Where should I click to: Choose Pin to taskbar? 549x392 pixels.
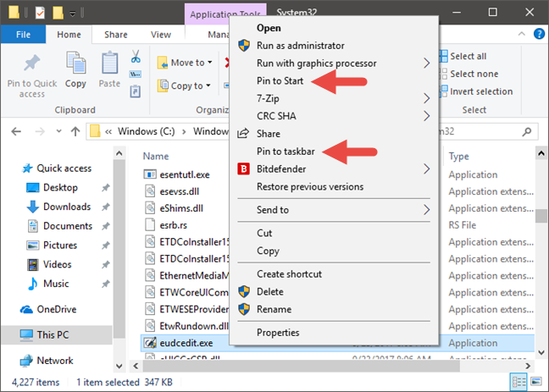[286, 152]
